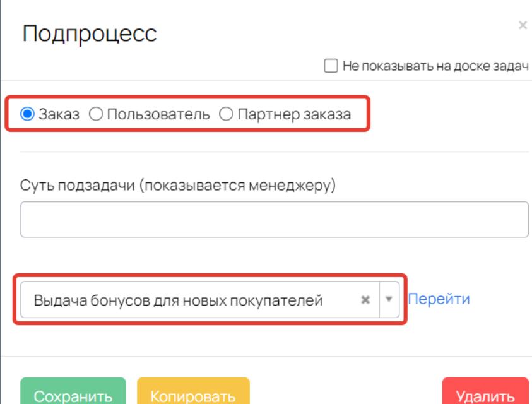Expand the subprocess dropdown arrow
The height and width of the screenshot is (404, 532).
click(389, 299)
